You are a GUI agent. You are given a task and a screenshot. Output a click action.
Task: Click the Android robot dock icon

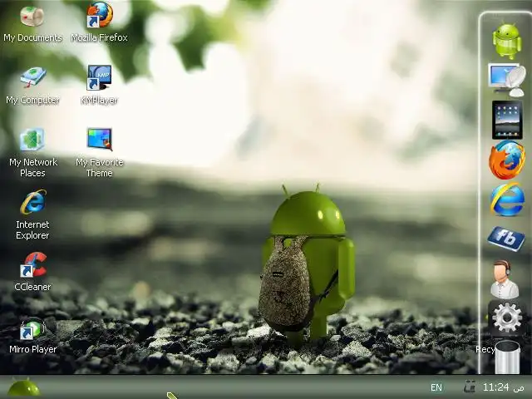(507, 42)
